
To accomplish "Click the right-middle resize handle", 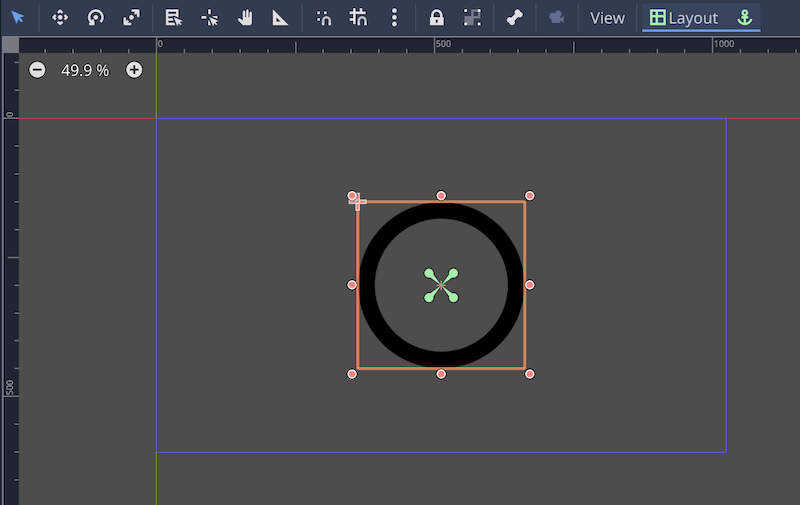I will point(530,285).
